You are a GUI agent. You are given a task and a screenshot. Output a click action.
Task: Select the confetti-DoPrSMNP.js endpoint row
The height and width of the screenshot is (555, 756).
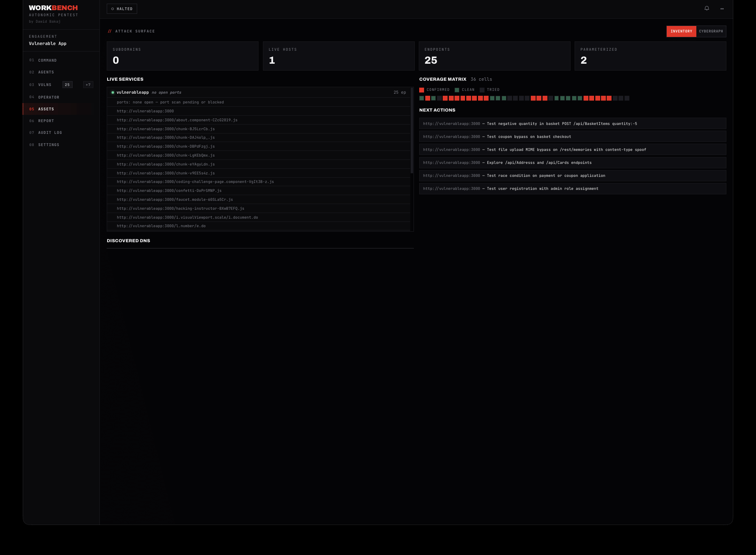(258, 191)
